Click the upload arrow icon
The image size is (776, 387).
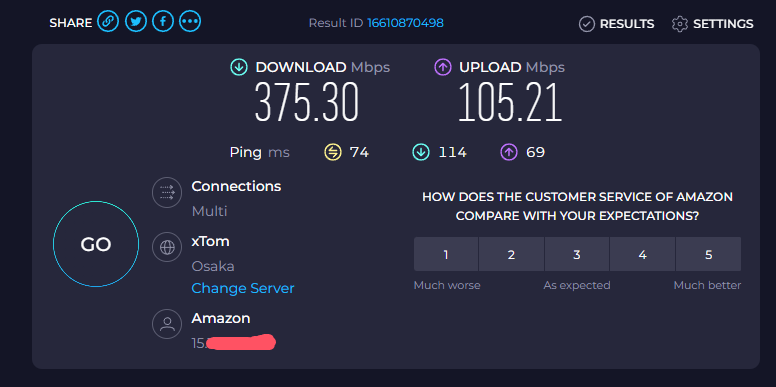[x=443, y=67]
